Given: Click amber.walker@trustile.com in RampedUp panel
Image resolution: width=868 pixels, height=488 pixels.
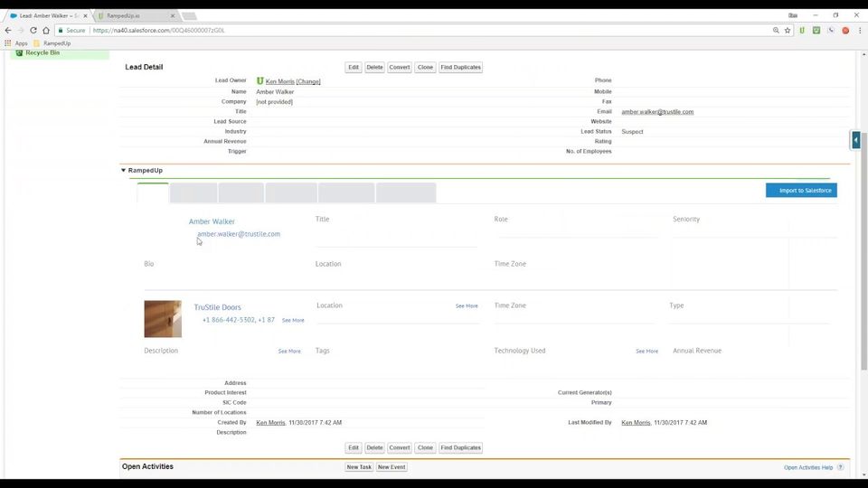Looking at the screenshot, I should [x=239, y=234].
